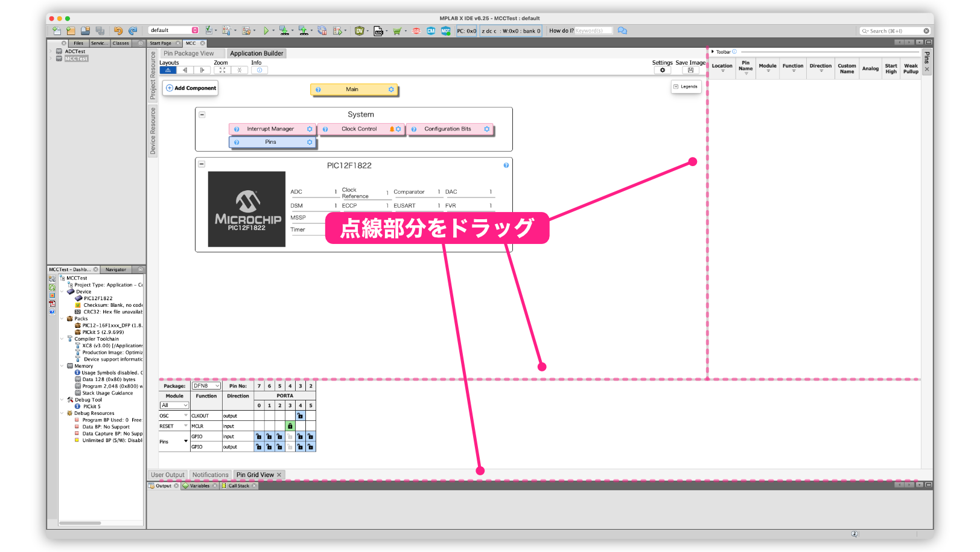Screen dimensions: 980x552
Task: Collapse the Compiler Toolchain tree node
Action: [x=62, y=339]
